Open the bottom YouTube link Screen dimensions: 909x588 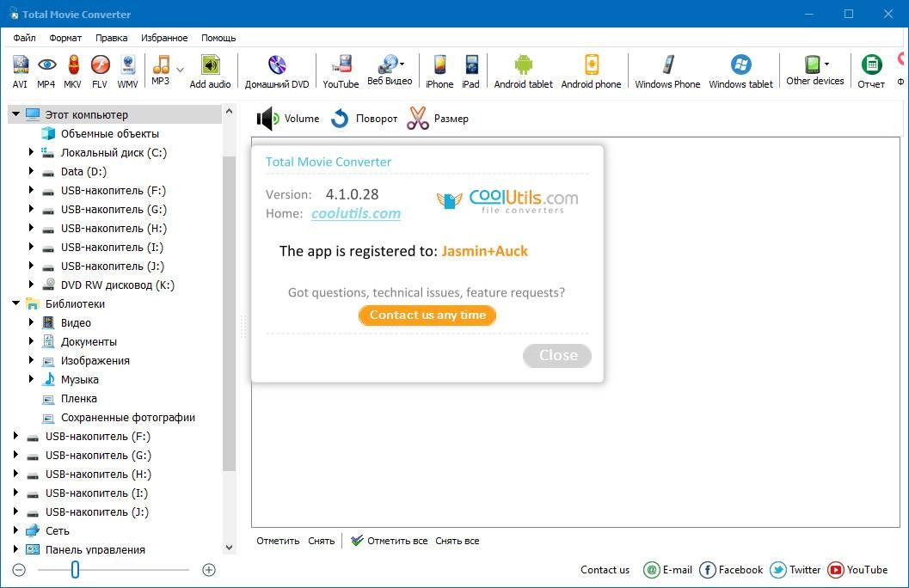(x=857, y=569)
